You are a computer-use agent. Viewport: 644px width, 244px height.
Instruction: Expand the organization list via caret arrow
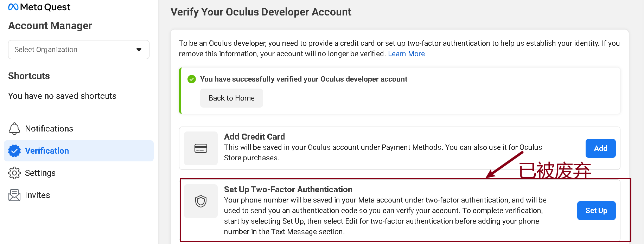[139, 50]
